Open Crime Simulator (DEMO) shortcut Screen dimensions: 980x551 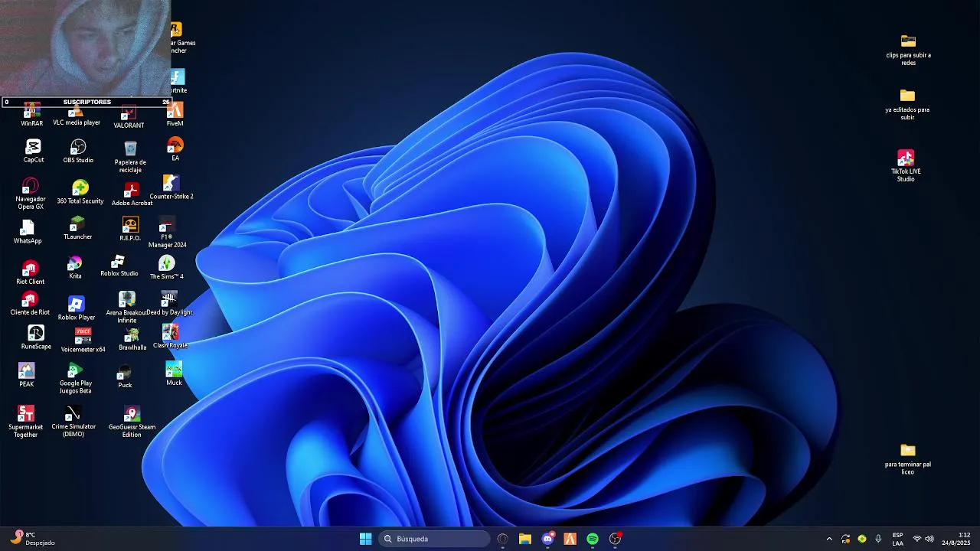73,422
